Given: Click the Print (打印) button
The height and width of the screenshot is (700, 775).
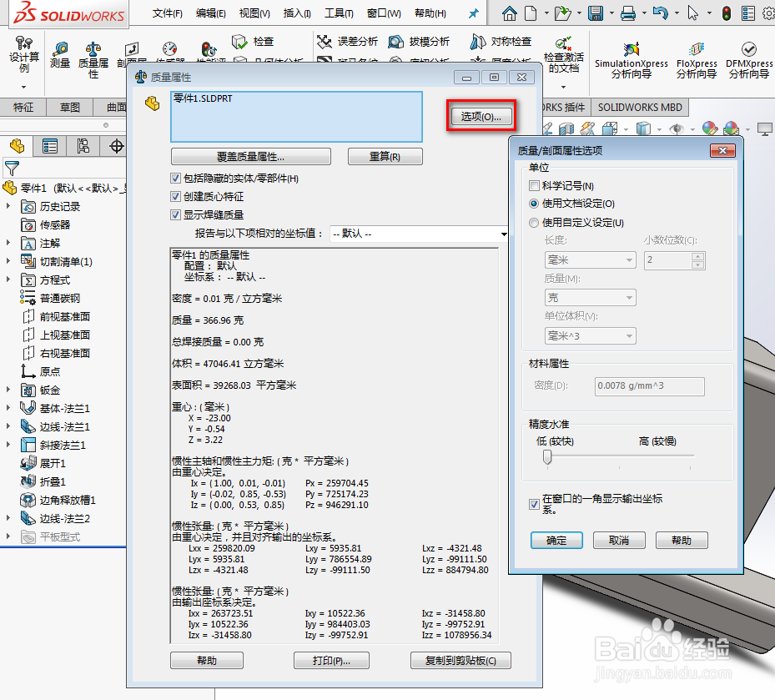Looking at the screenshot, I should pyautogui.click(x=331, y=661).
